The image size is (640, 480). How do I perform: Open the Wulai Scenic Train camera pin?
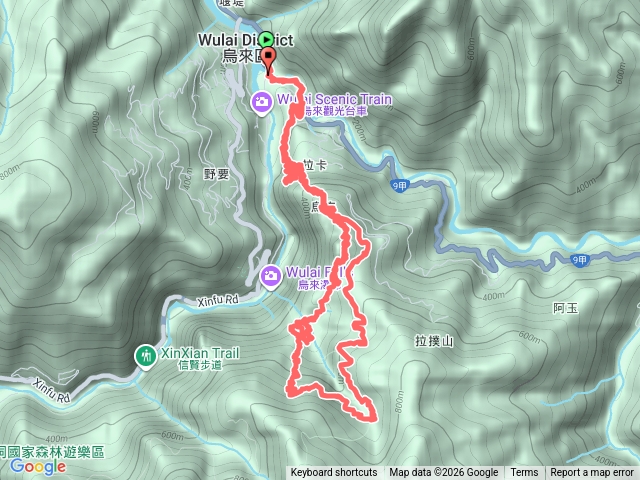(x=262, y=104)
